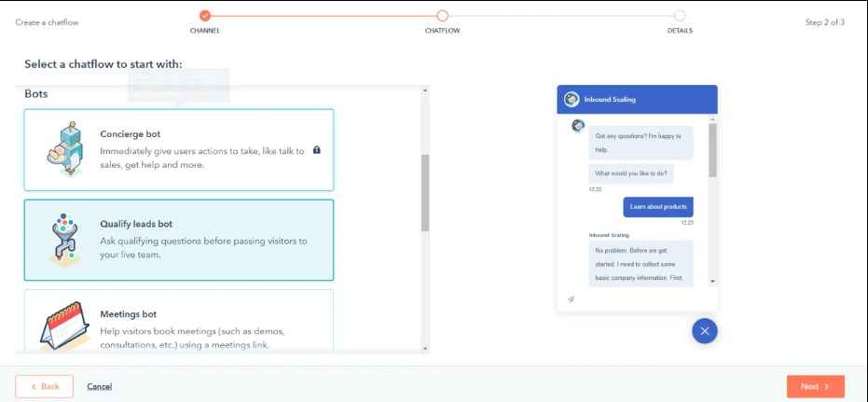Click the chat message input field
The width and height of the screenshot is (868, 402).
(x=637, y=299)
